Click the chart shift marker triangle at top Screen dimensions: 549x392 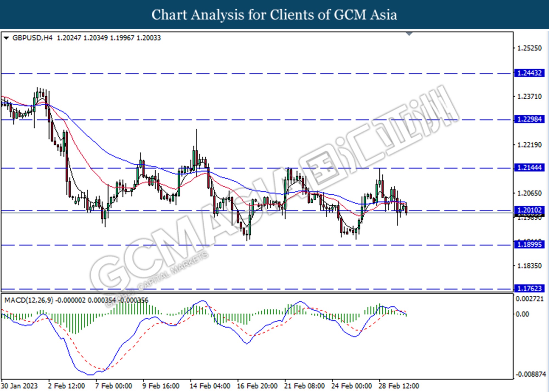pyautogui.click(x=409, y=34)
